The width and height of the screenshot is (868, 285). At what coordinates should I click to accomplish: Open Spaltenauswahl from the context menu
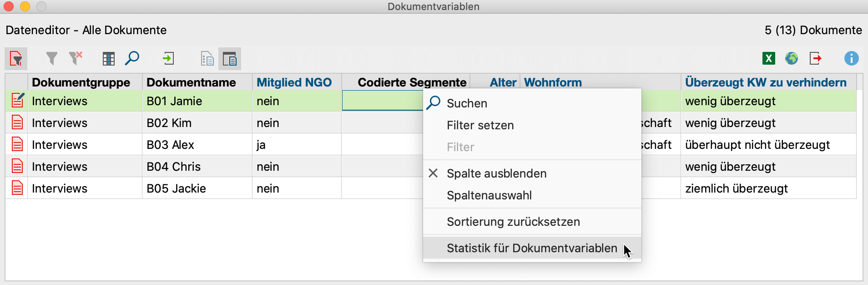pos(532,195)
